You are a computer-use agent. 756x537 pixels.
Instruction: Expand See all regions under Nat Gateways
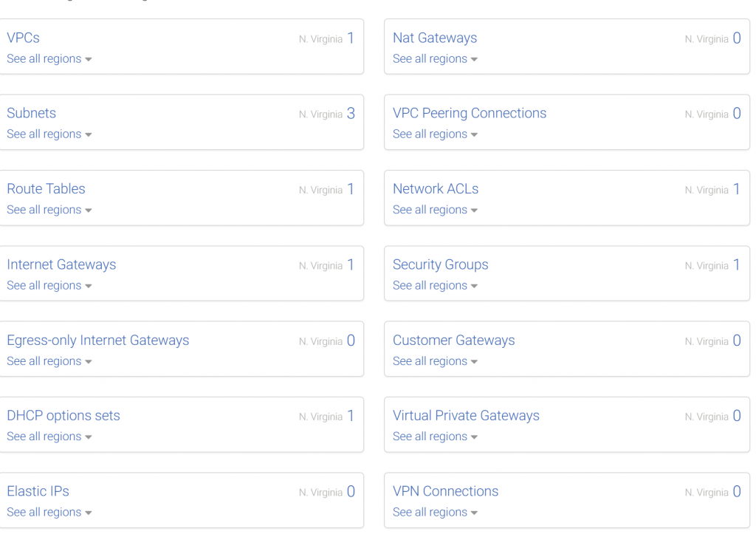tap(435, 59)
